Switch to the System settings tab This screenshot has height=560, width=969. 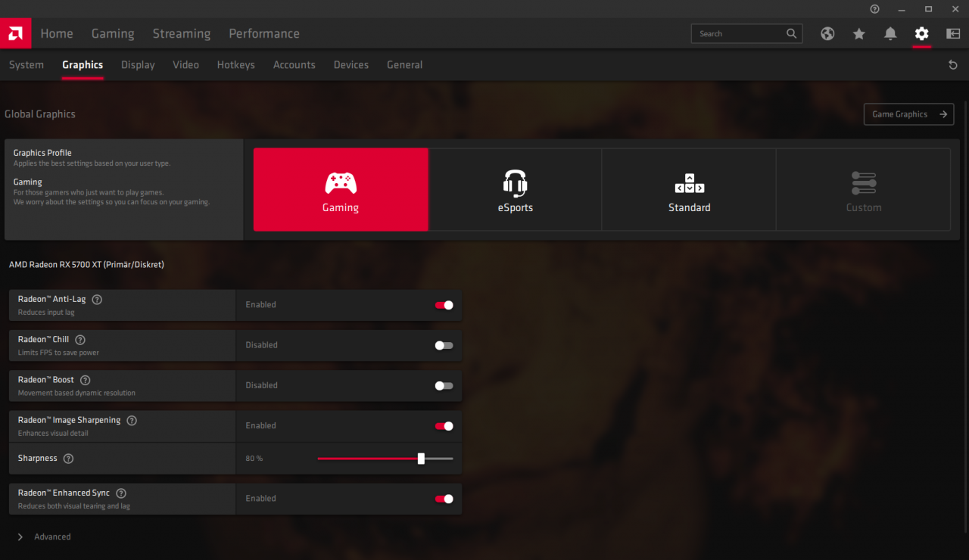[26, 65]
